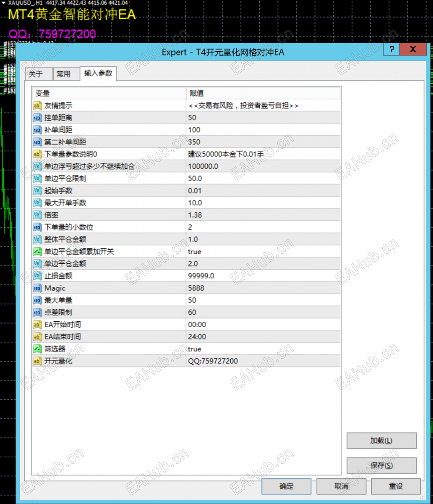
Task: Click the string icon beside EA结束时间
Action: click(37, 337)
